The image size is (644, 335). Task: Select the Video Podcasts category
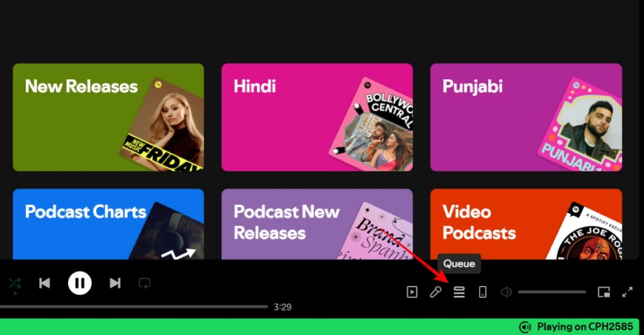click(x=526, y=224)
